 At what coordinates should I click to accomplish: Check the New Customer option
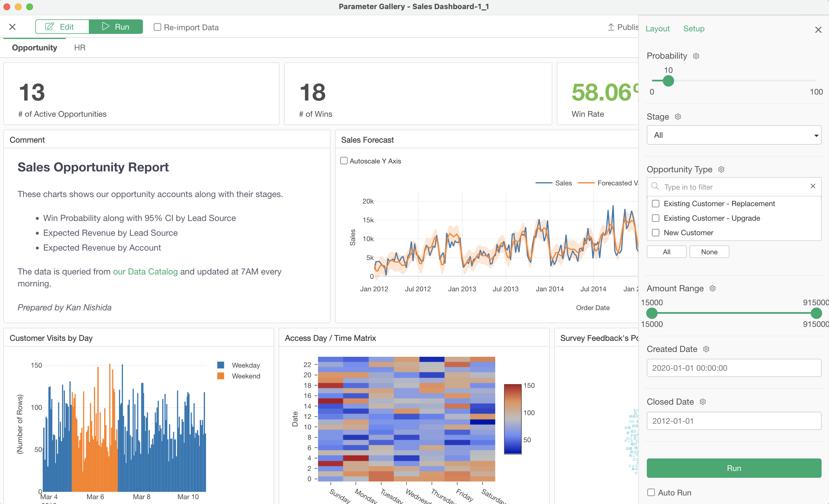coord(656,233)
